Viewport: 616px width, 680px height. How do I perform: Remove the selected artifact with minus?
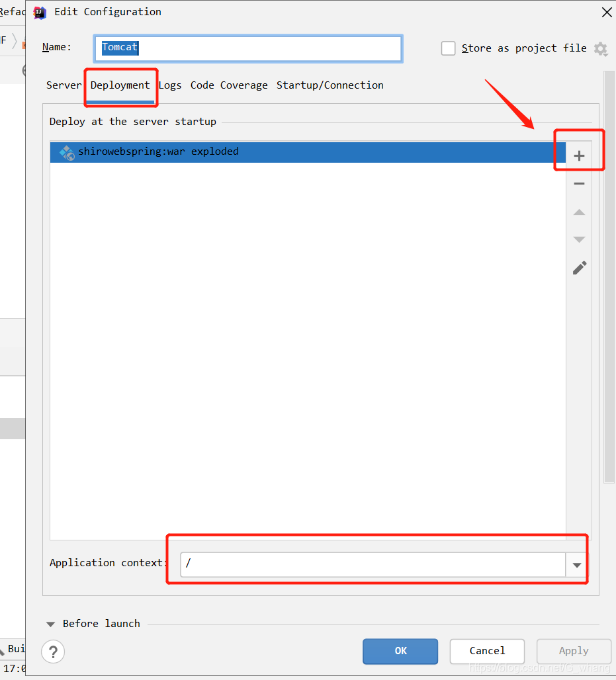(x=579, y=184)
